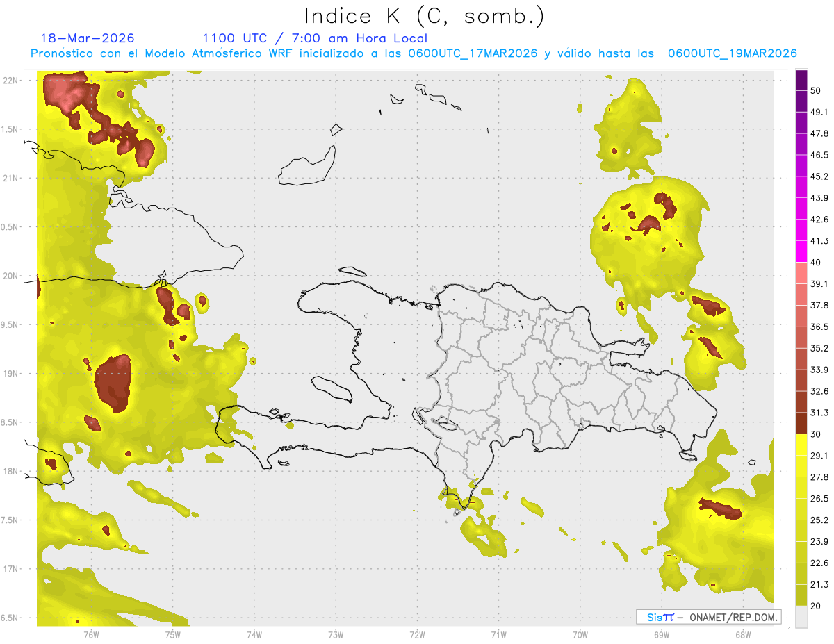834x644 pixels.
Task: Select latitude axis label "20N"
Action: [10, 276]
